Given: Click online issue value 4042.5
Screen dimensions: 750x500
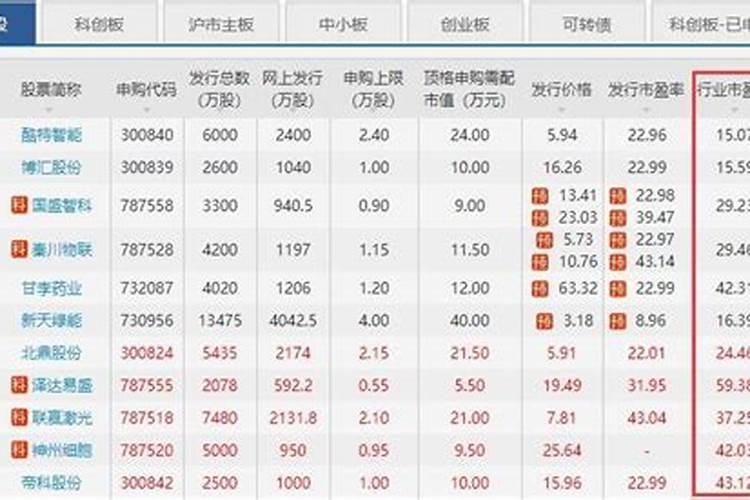Looking at the screenshot, I should [293, 320].
